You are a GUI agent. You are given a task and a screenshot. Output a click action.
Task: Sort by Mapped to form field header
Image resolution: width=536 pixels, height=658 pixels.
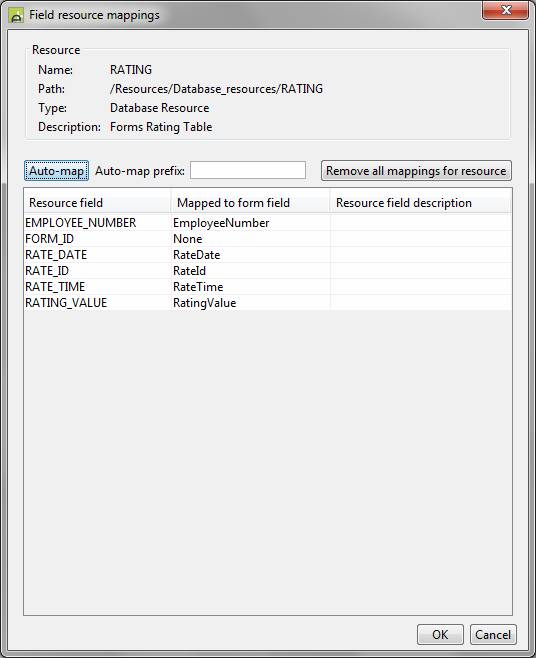pos(251,203)
